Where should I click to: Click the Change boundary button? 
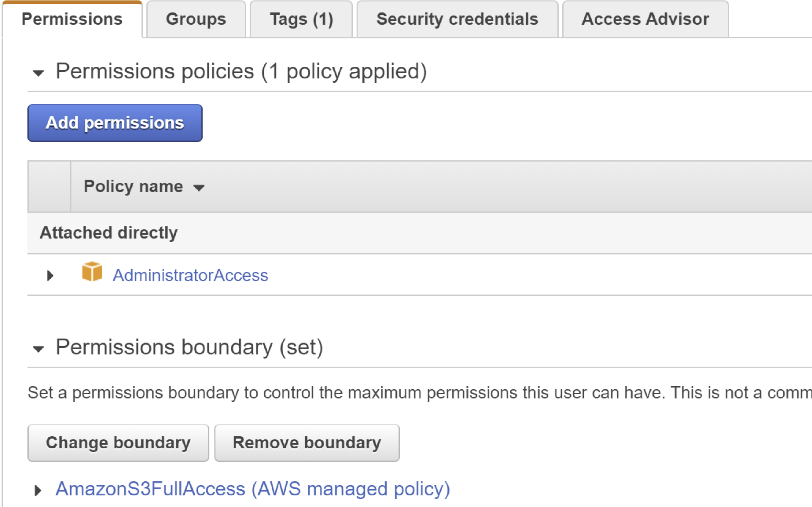point(118,443)
